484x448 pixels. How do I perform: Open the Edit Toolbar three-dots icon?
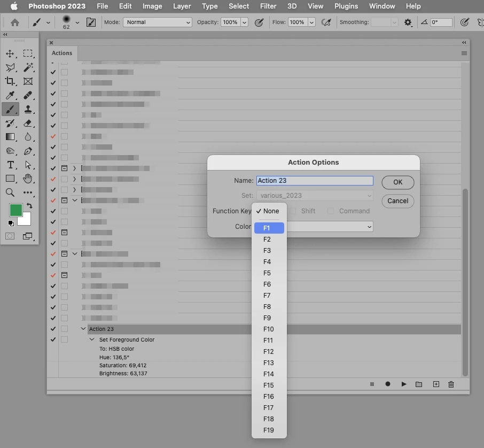[x=28, y=192]
